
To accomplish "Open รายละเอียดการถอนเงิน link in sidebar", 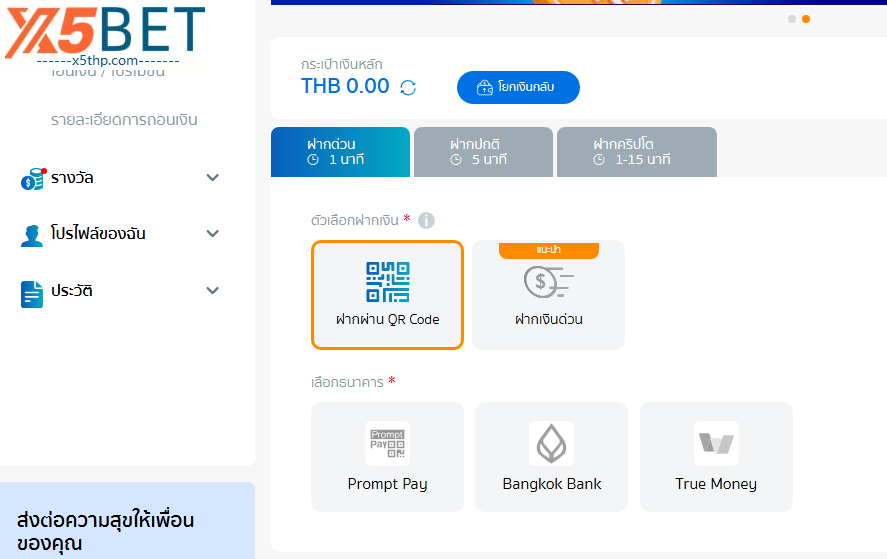I will [x=124, y=120].
